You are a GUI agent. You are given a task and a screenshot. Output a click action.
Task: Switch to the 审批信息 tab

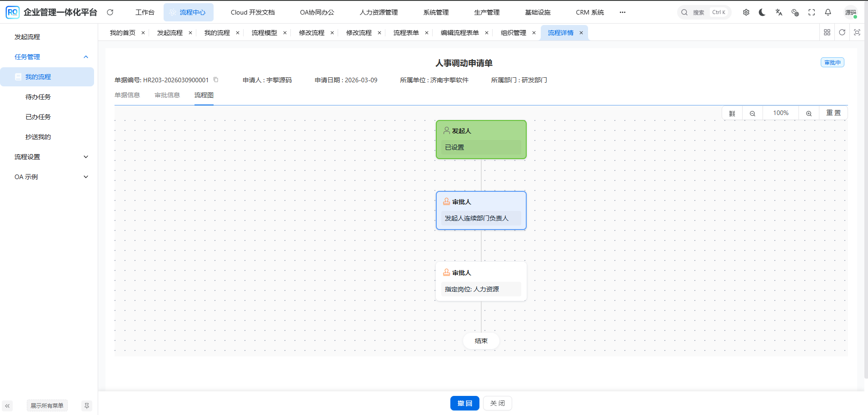(x=167, y=95)
